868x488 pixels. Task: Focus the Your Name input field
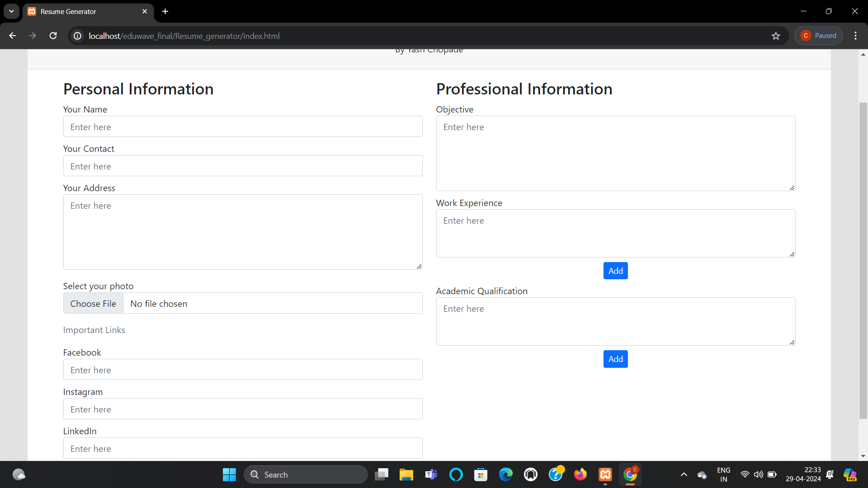pos(243,127)
